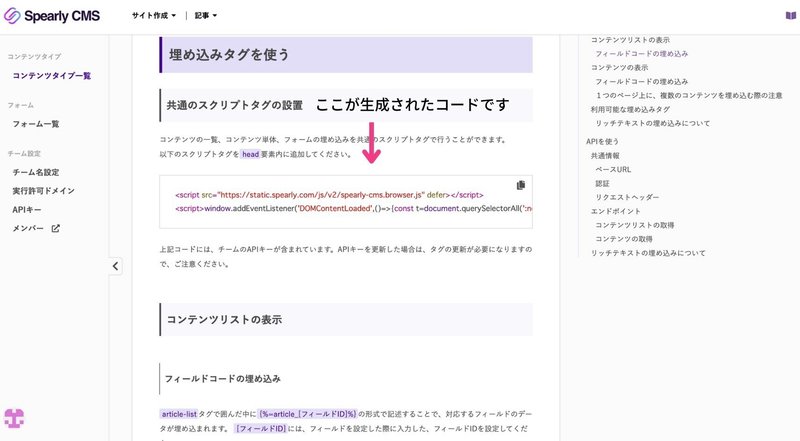Click the {%=article_[フィールドID]%} code tag
The width and height of the screenshot is (800, 441).
coord(307,414)
